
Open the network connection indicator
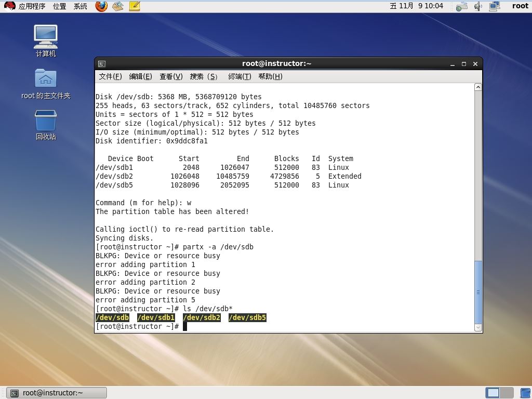pyautogui.click(x=494, y=6)
